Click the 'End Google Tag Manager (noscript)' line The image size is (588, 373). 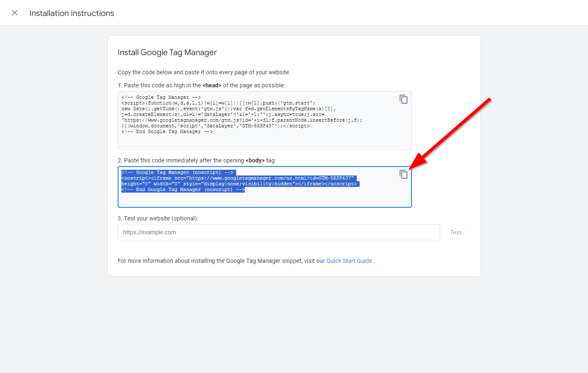pyautogui.click(x=183, y=189)
